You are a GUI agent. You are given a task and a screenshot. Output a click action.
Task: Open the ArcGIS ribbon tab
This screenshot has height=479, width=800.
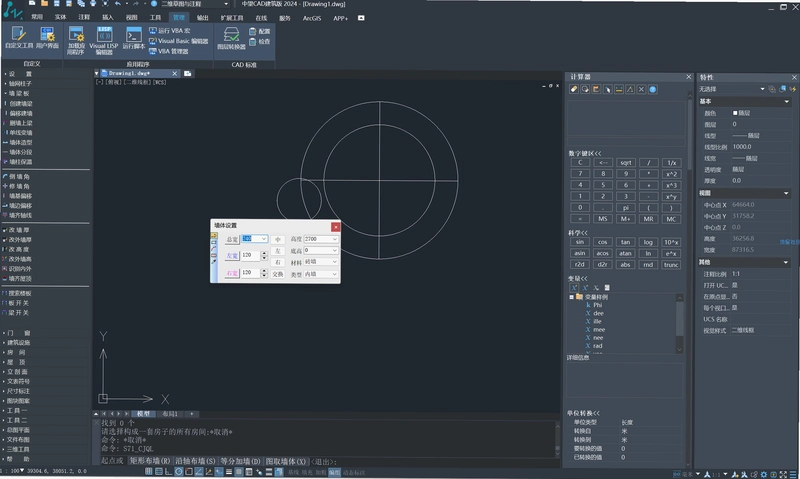pyautogui.click(x=312, y=18)
